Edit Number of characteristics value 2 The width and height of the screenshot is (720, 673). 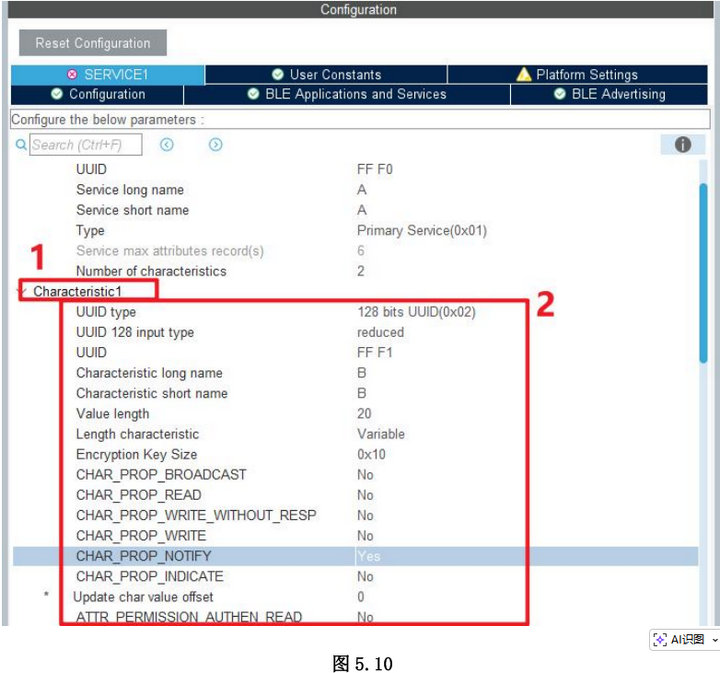pos(361,271)
